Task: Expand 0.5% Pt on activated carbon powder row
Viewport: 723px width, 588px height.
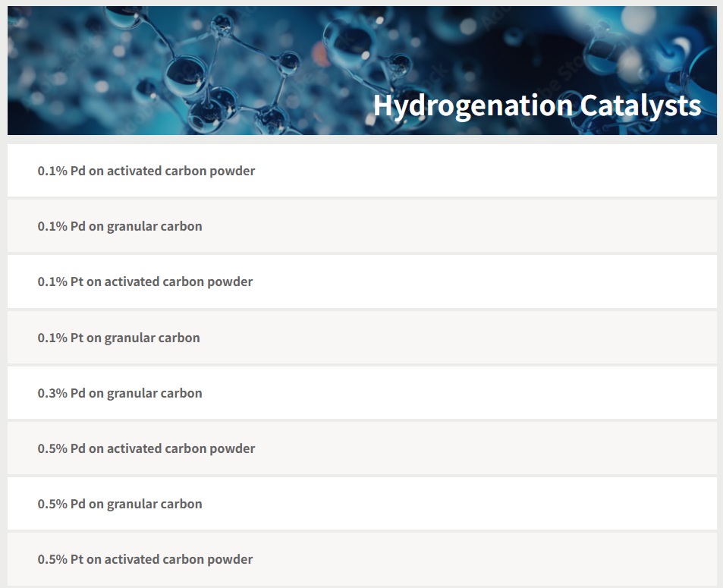Action: [x=362, y=559]
